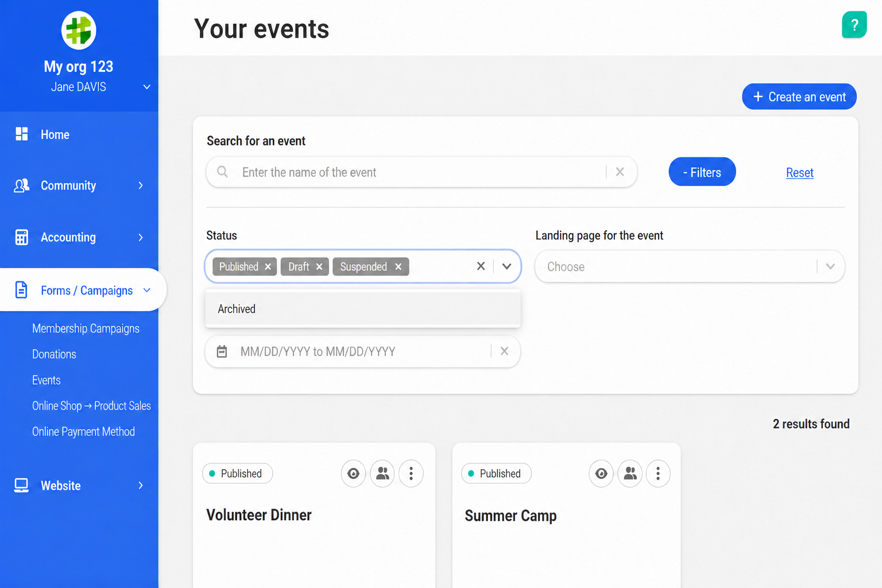Viewport: 882px width, 588px height.
Task: Click the Reset link
Action: click(800, 173)
